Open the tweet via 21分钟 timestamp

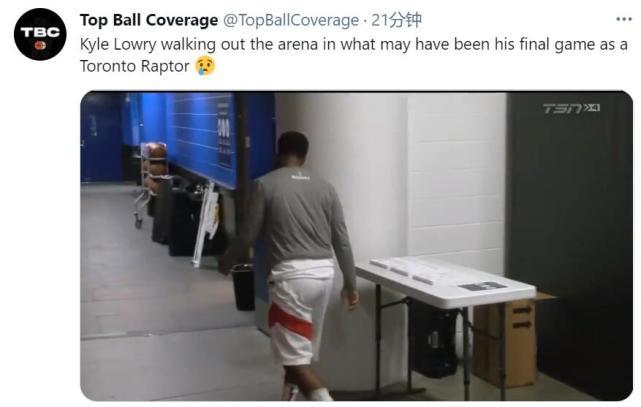396,20
